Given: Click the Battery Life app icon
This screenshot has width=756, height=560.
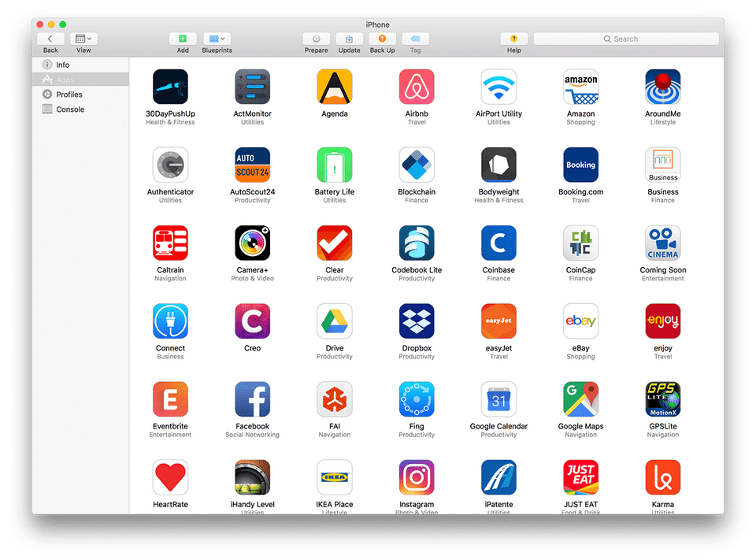Looking at the screenshot, I should point(335,165).
